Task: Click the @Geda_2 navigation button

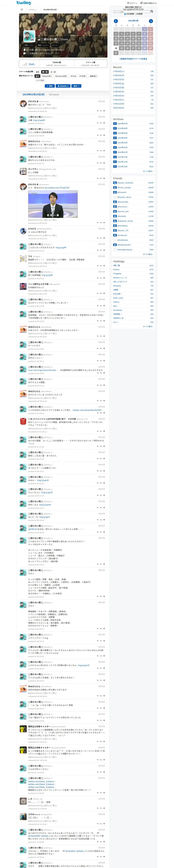Action: (x=63, y=86)
